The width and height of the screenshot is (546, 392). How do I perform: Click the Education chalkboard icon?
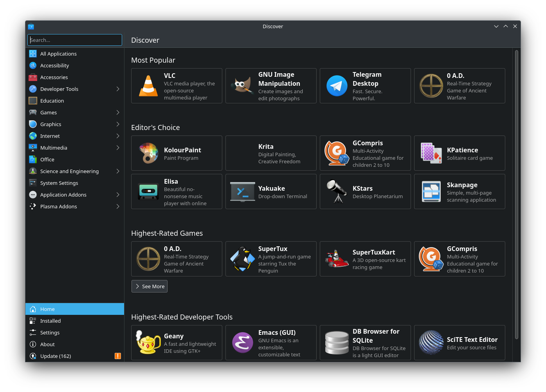click(x=33, y=101)
